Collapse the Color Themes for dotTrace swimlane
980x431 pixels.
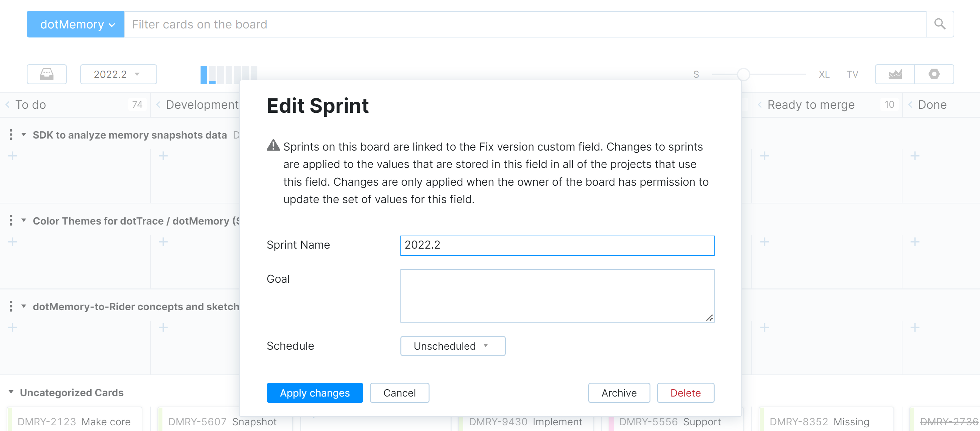pos(24,221)
